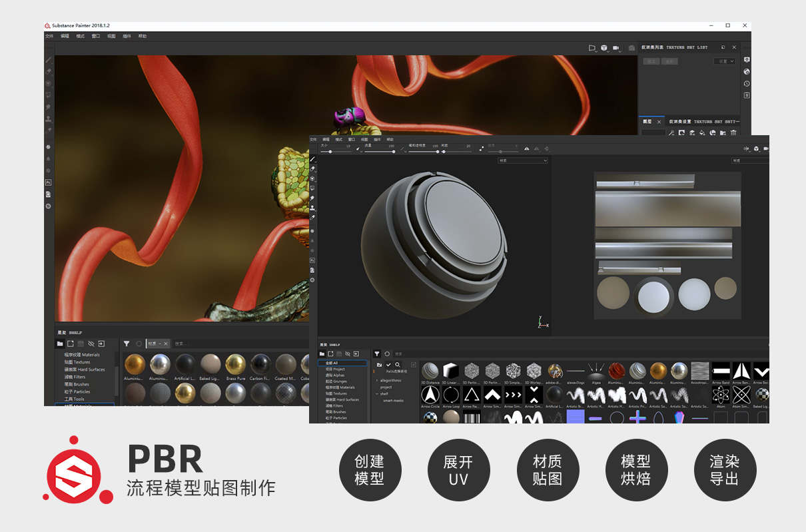Close the Texture Set List panel
The height and width of the screenshot is (532, 806).
[x=735, y=47]
